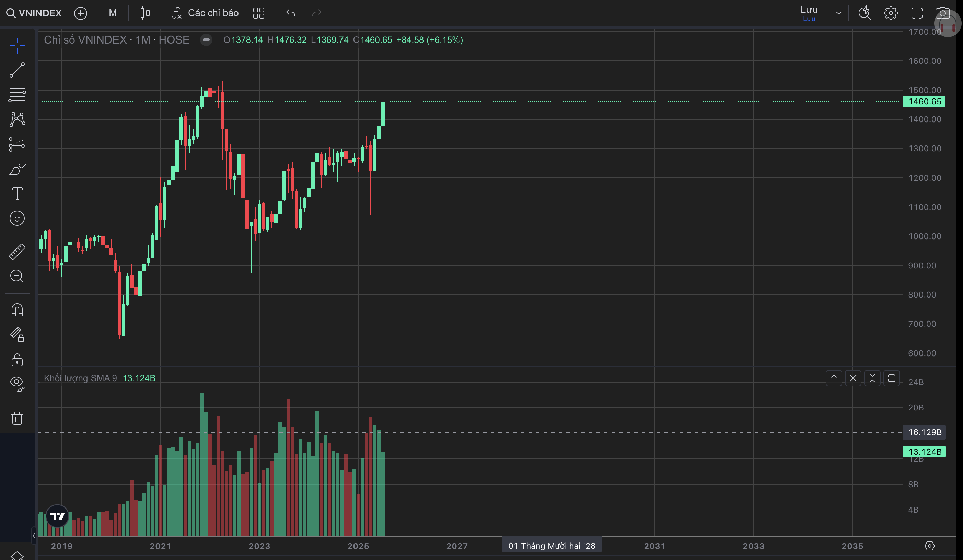
Task: Toggle magnet mode snapping
Action: 17,310
